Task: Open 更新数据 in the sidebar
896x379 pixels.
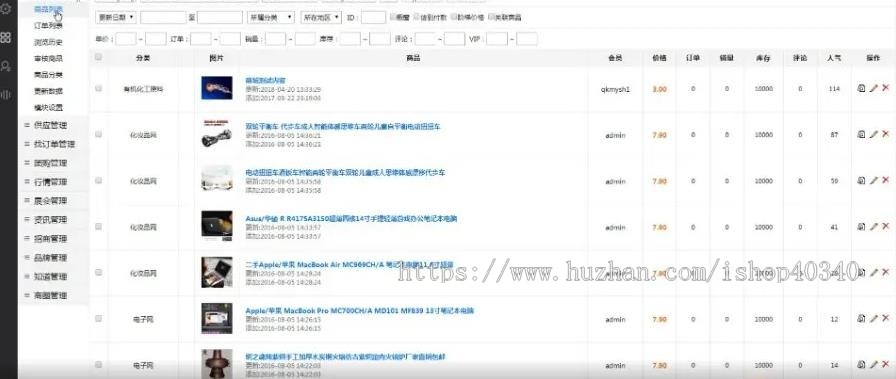Action: [49, 91]
